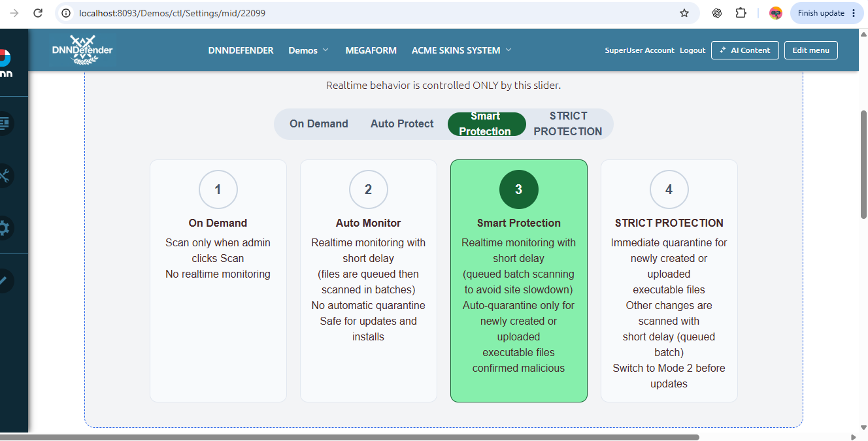Open the DNN tools wrench icon
The image size is (868, 441).
[5, 175]
